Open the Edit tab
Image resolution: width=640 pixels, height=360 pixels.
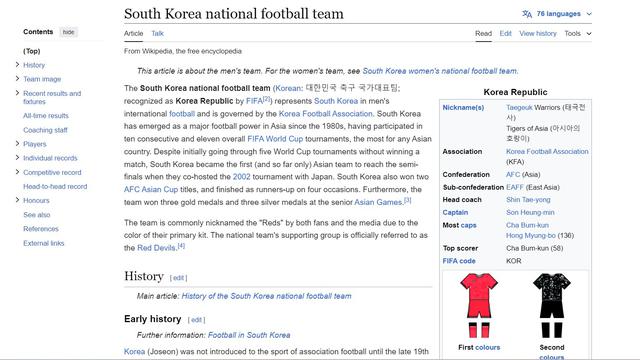505,33
